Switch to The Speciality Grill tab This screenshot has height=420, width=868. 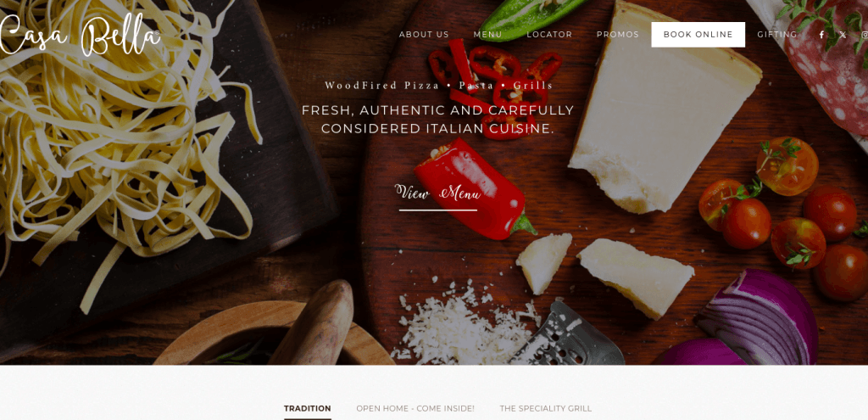[x=545, y=408]
